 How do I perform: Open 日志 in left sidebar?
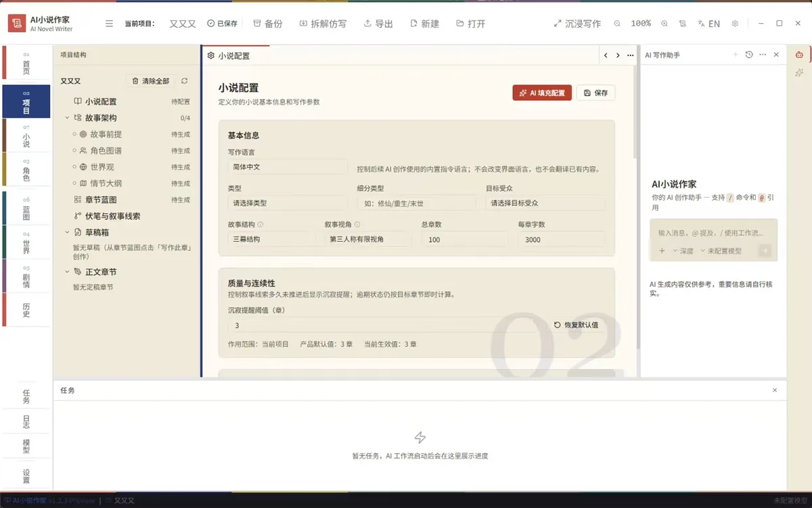point(26,421)
